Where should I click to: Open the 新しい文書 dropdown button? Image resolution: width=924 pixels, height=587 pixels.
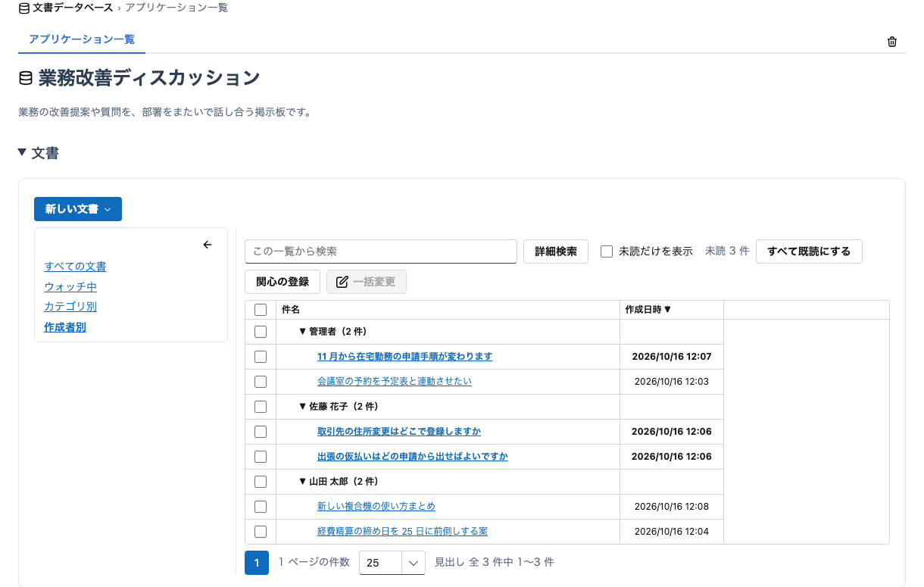coord(78,209)
